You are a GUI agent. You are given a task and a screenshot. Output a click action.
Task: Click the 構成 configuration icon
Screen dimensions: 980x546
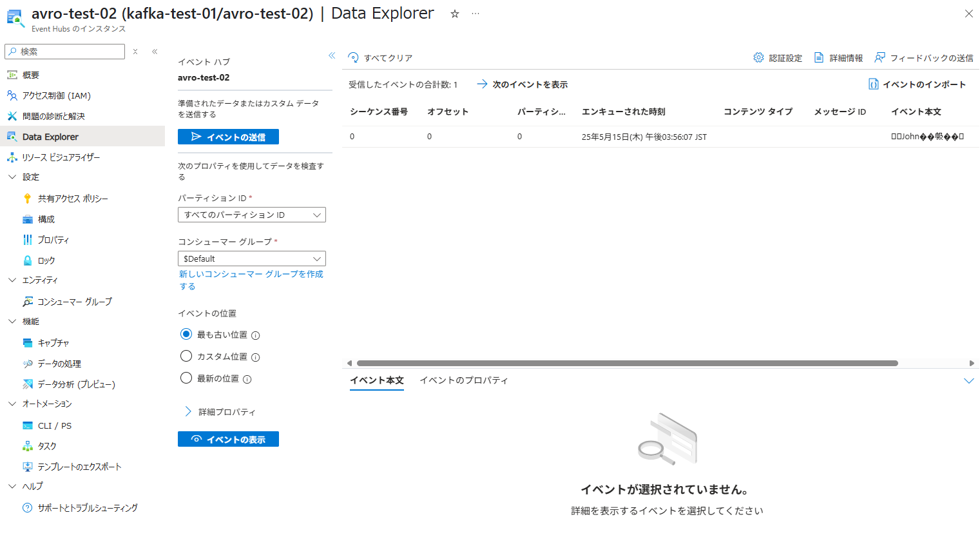click(27, 219)
